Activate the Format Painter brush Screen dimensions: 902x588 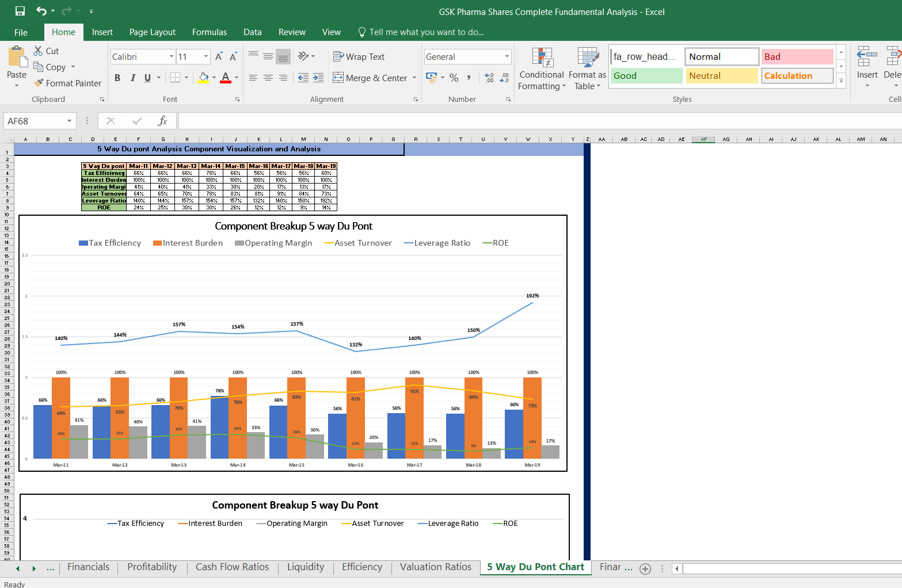tap(39, 83)
